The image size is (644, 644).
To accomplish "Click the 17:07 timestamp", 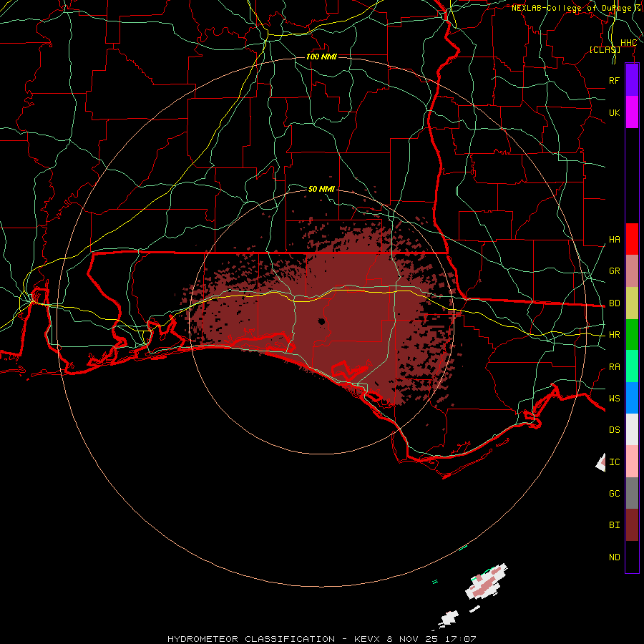I will 459,639.
